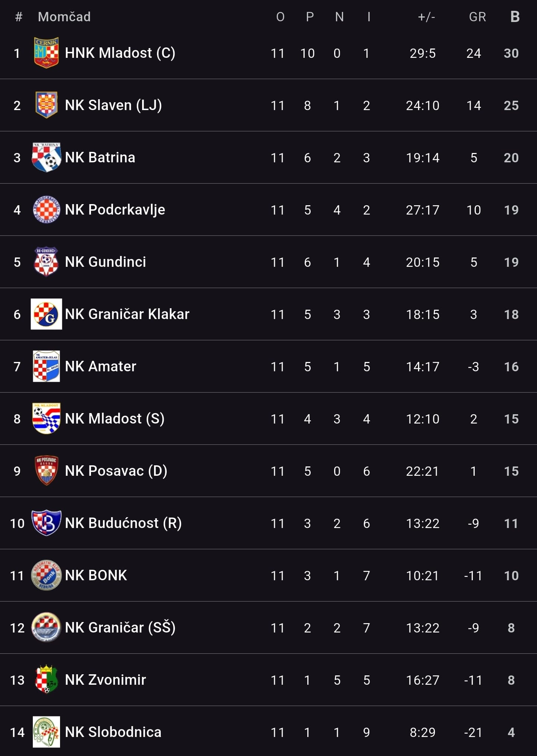Tap the 30 points value for HNK Mladost

(511, 53)
